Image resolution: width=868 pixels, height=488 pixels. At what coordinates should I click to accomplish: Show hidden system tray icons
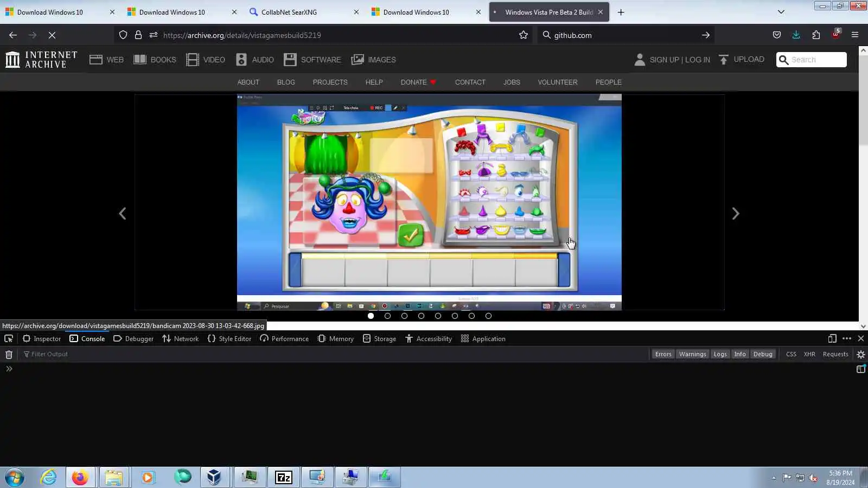[774, 478]
